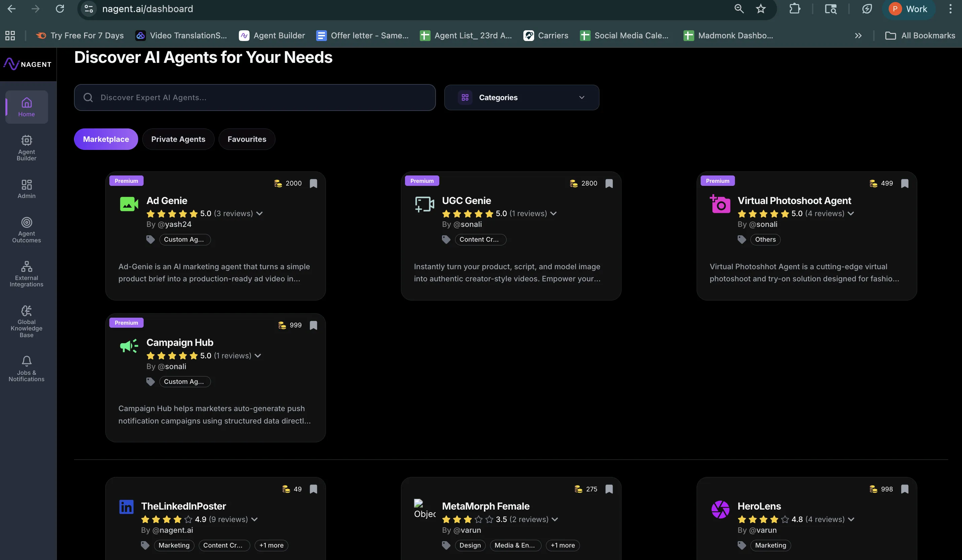Click Custom Ag... tag on Ad Genie

click(x=185, y=240)
